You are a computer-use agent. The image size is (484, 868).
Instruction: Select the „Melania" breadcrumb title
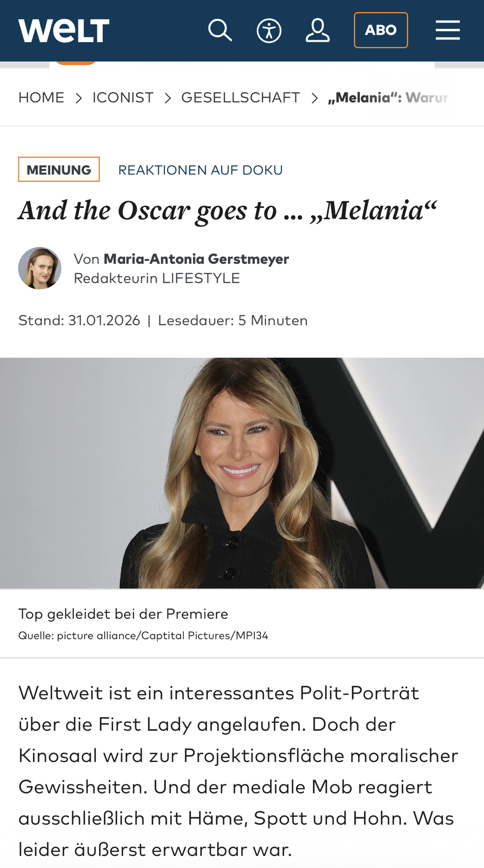pos(387,98)
